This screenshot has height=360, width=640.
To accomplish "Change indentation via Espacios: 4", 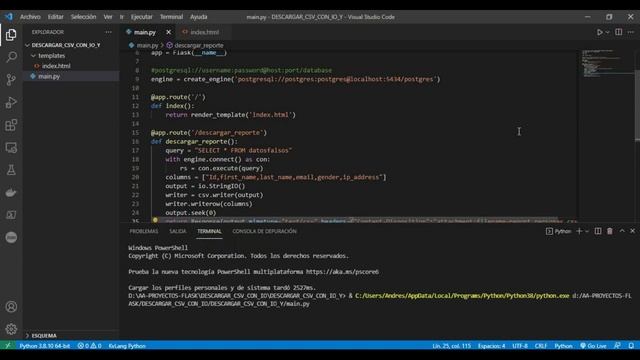I will pos(491,346).
